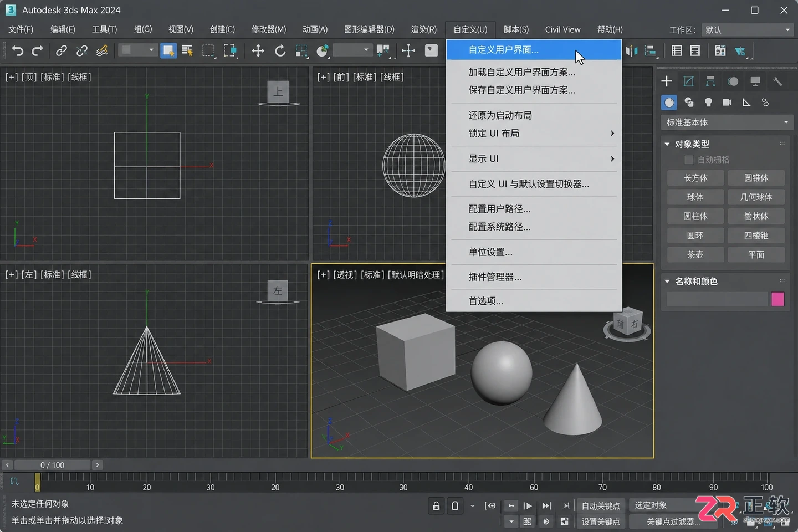Click the 茶壶 teapot button
The image size is (798, 532).
[695, 255]
